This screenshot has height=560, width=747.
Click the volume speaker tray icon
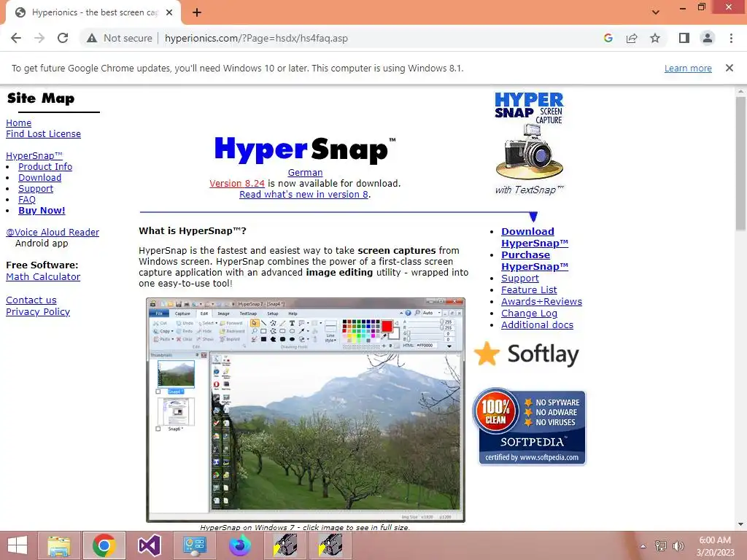click(x=678, y=546)
